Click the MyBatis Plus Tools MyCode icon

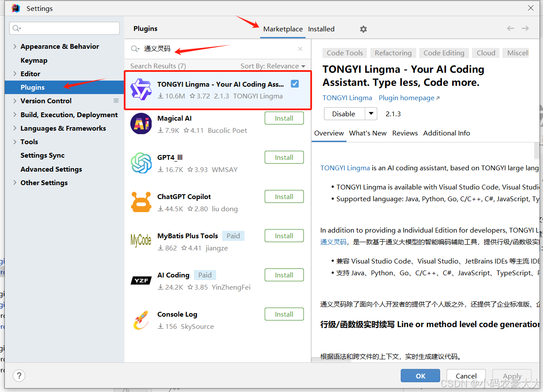coord(141,240)
